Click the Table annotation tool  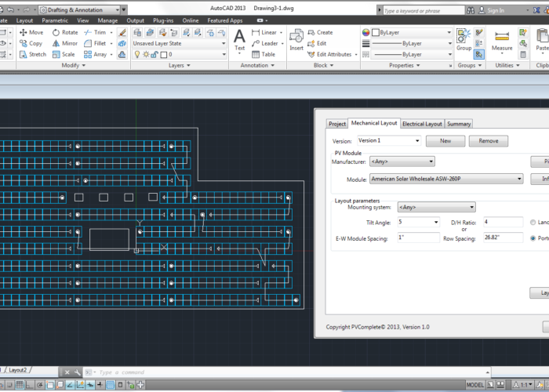264,55
